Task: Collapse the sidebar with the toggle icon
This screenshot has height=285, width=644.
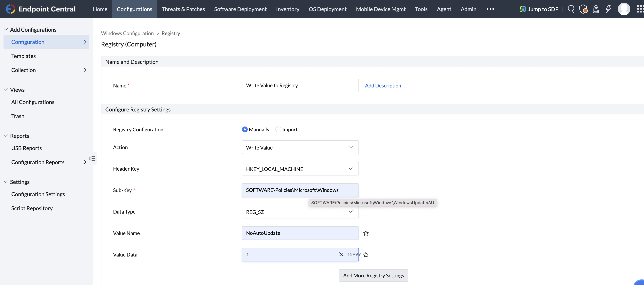Action: tap(92, 158)
